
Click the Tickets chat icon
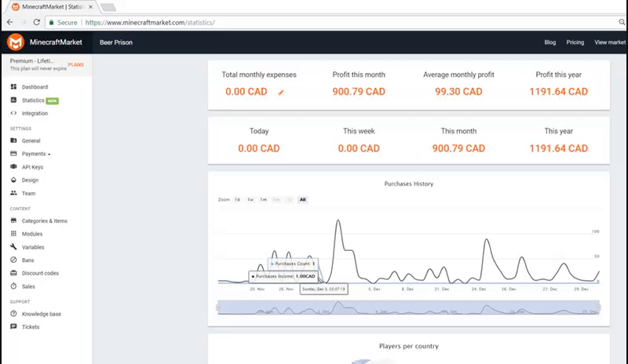tap(13, 326)
